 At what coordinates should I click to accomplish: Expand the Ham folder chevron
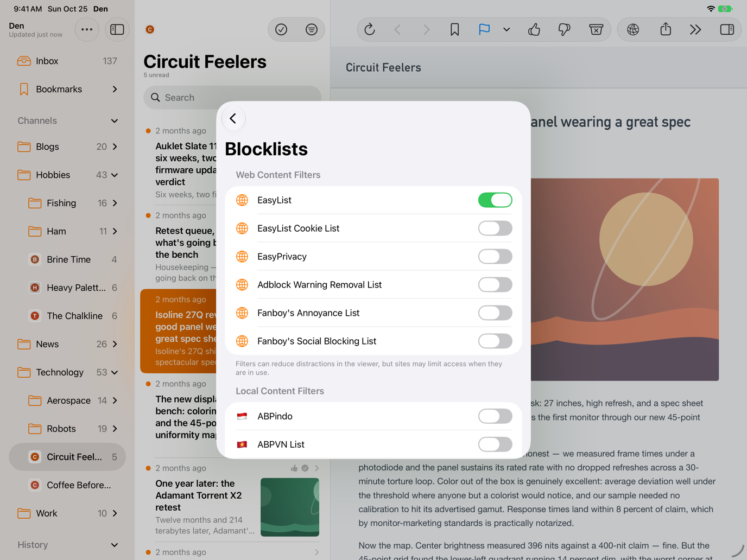coord(115,231)
